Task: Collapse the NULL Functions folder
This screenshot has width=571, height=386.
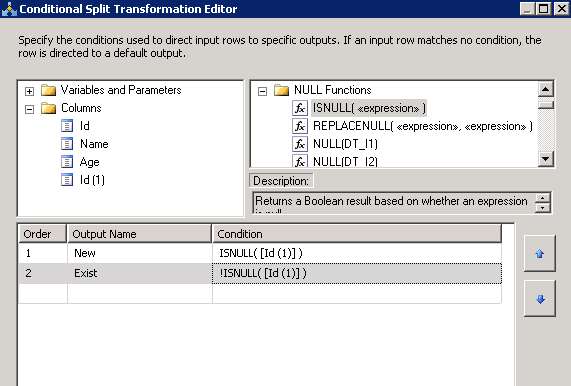Action: [262, 91]
